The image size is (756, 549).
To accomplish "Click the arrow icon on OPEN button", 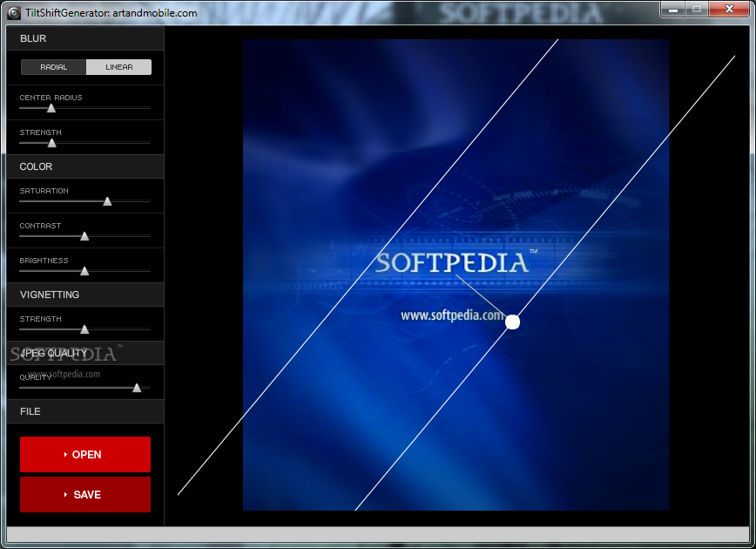I will 65,454.
